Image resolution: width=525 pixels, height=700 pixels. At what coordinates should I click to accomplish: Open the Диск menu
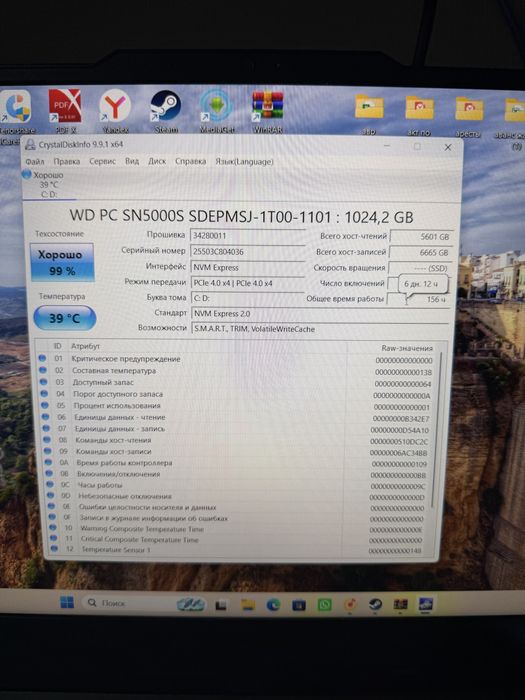click(157, 161)
